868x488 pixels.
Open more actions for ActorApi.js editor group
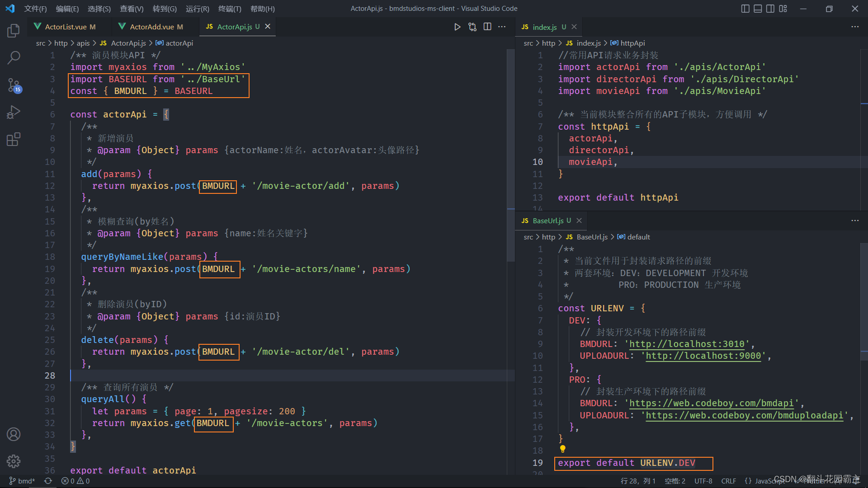(502, 27)
